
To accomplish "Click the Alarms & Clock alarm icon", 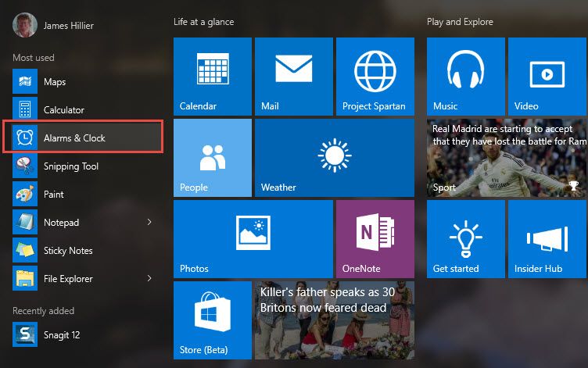I will point(25,138).
